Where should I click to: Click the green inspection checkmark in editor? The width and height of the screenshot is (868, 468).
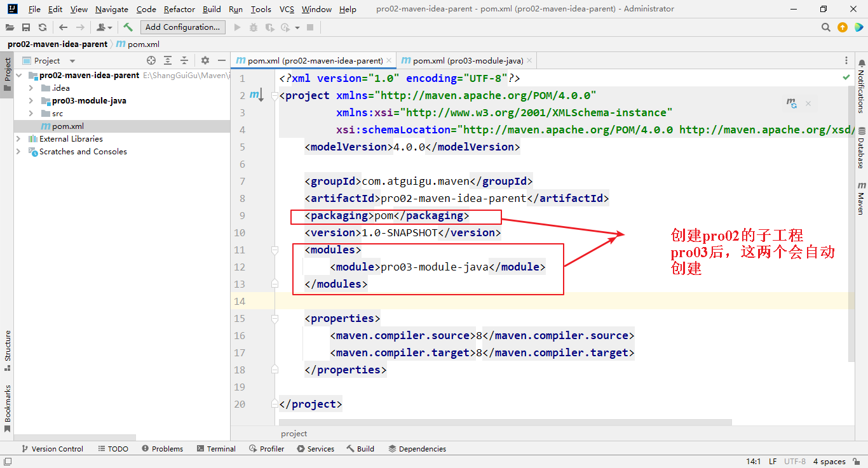click(846, 77)
